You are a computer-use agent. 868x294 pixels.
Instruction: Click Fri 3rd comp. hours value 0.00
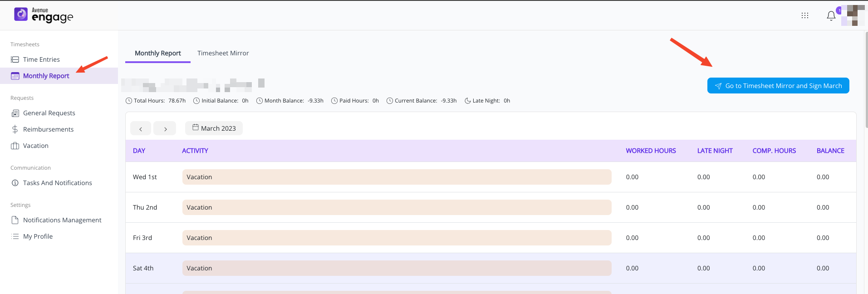(x=759, y=238)
